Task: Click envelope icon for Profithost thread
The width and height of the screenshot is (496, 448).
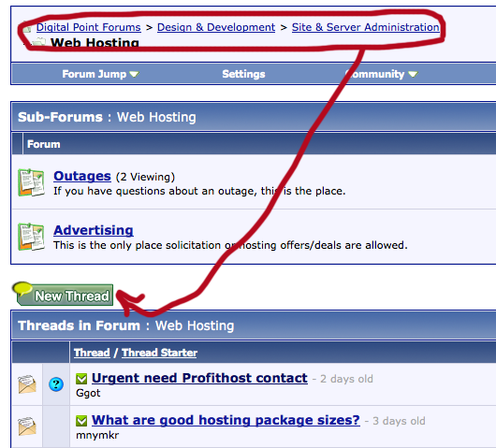Action: tap(27, 384)
